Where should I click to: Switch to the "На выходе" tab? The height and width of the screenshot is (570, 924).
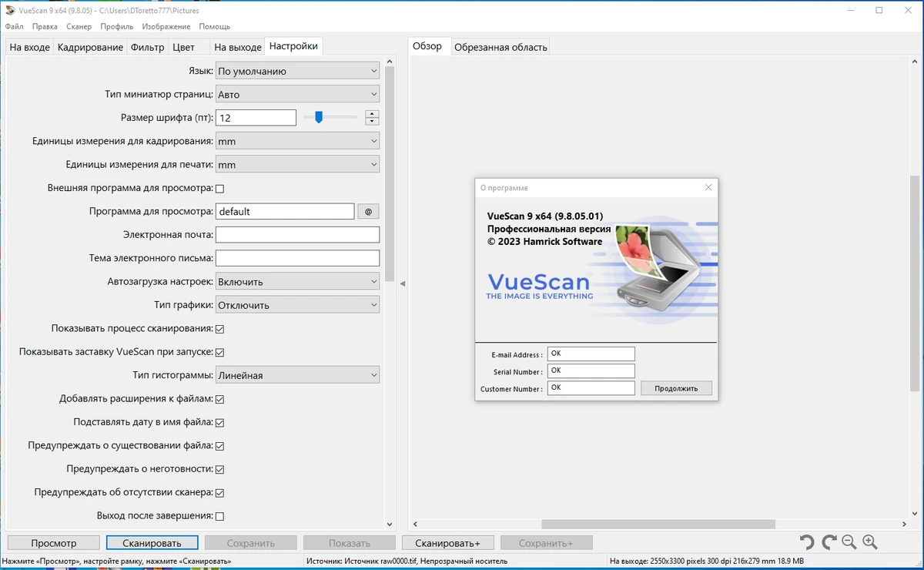(238, 47)
